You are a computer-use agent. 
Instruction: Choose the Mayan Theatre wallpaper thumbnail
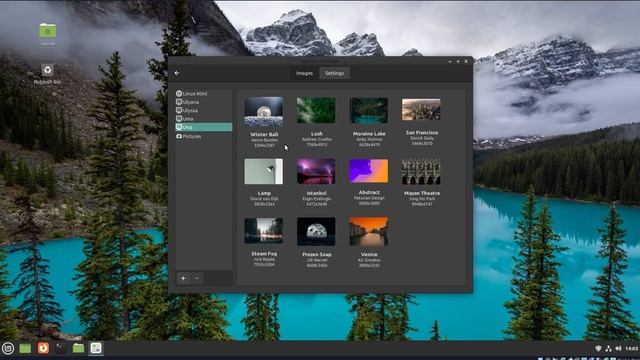[x=421, y=171]
